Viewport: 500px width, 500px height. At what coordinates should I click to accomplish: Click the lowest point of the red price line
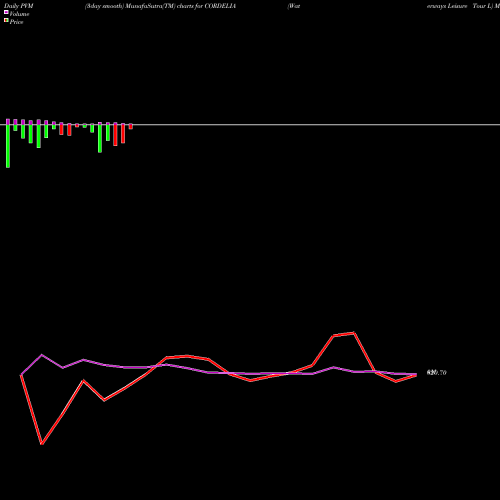42,444
